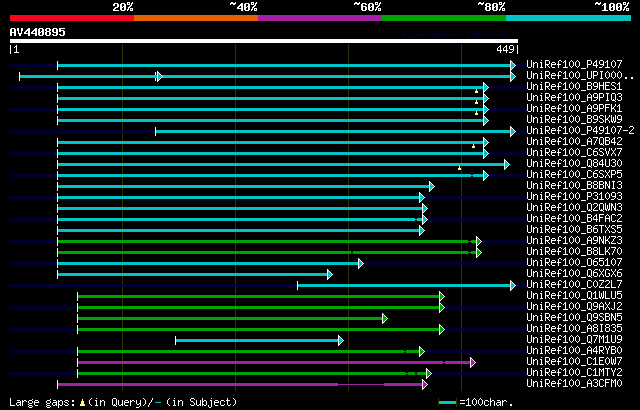This screenshot has height=410, width=640.
Task: Click the orange ~40% identity legend segment
Action: [x=196, y=18]
